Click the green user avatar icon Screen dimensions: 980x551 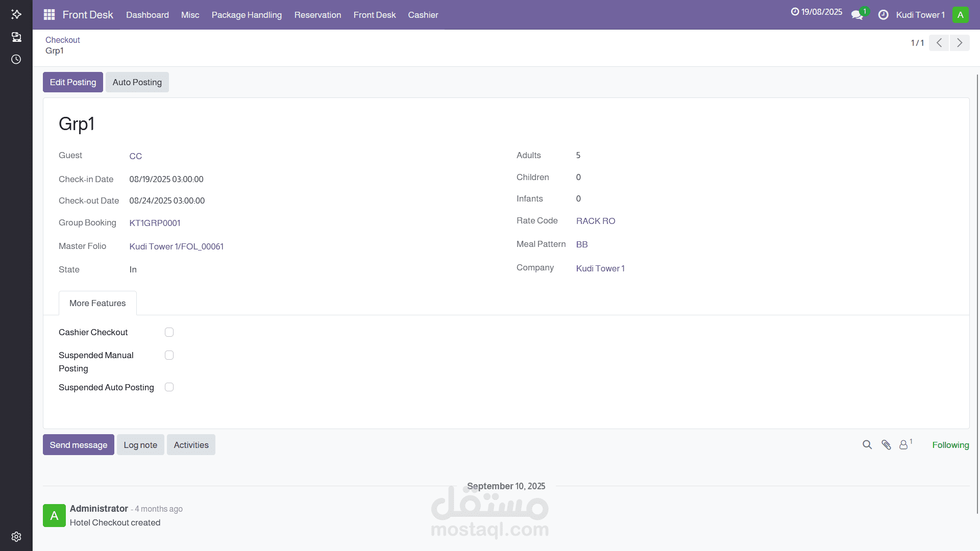pyautogui.click(x=960, y=15)
